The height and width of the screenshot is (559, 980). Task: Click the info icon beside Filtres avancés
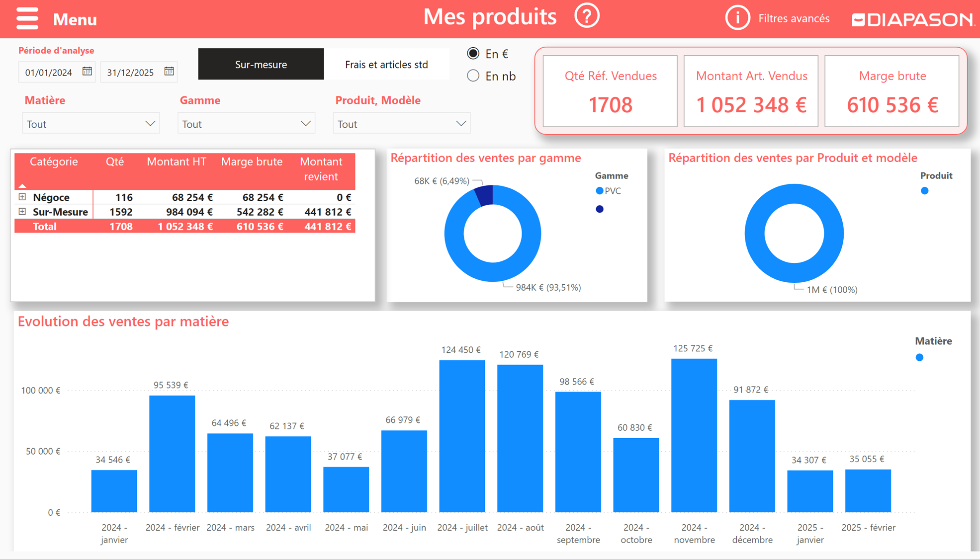coord(737,18)
